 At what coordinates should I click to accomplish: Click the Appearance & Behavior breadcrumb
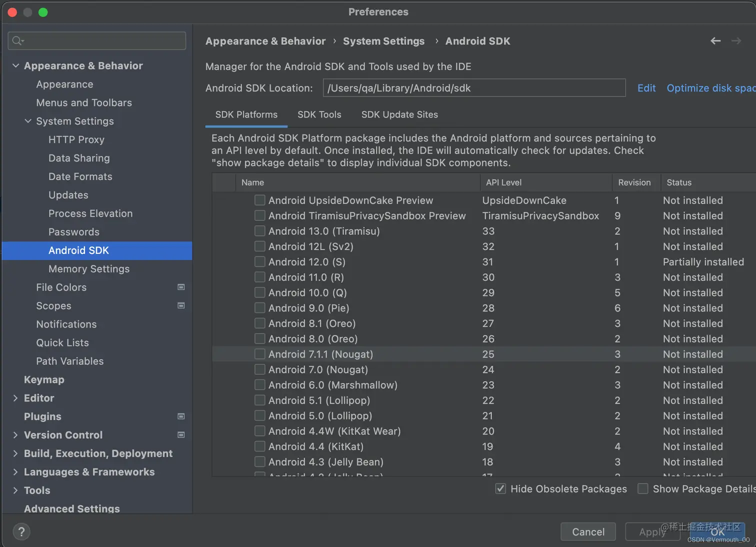tap(265, 41)
